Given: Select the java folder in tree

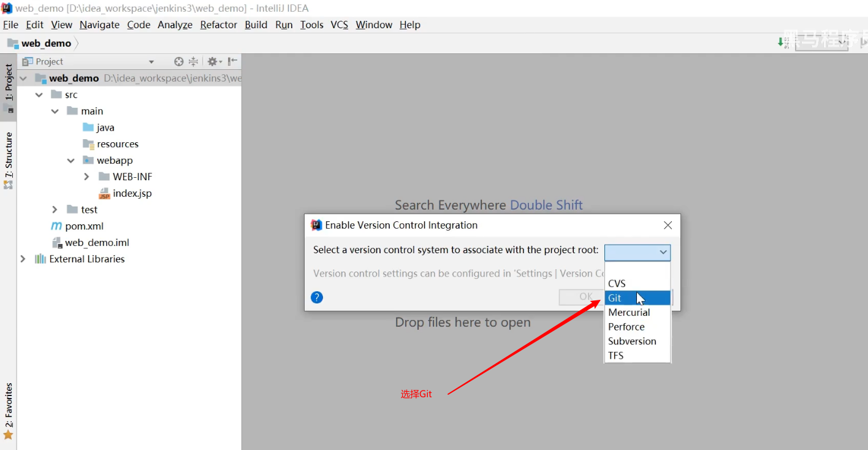Looking at the screenshot, I should tap(105, 128).
